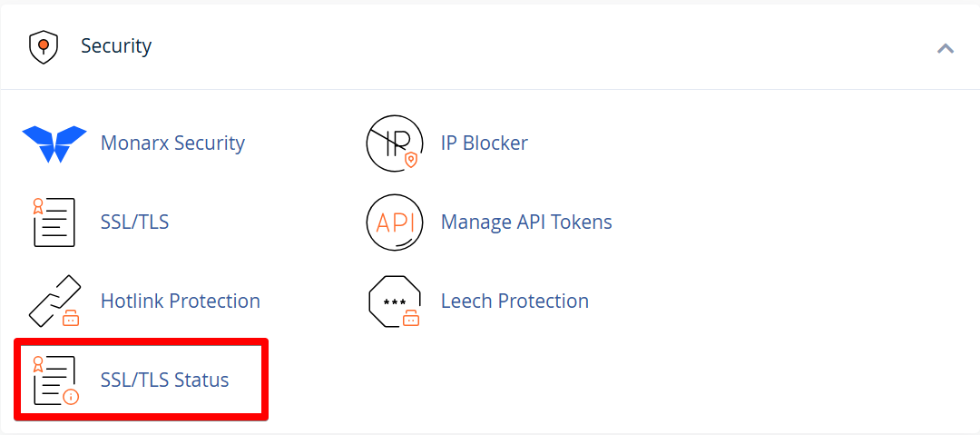
Task: Open the SSL/TLS text link
Action: pos(134,222)
